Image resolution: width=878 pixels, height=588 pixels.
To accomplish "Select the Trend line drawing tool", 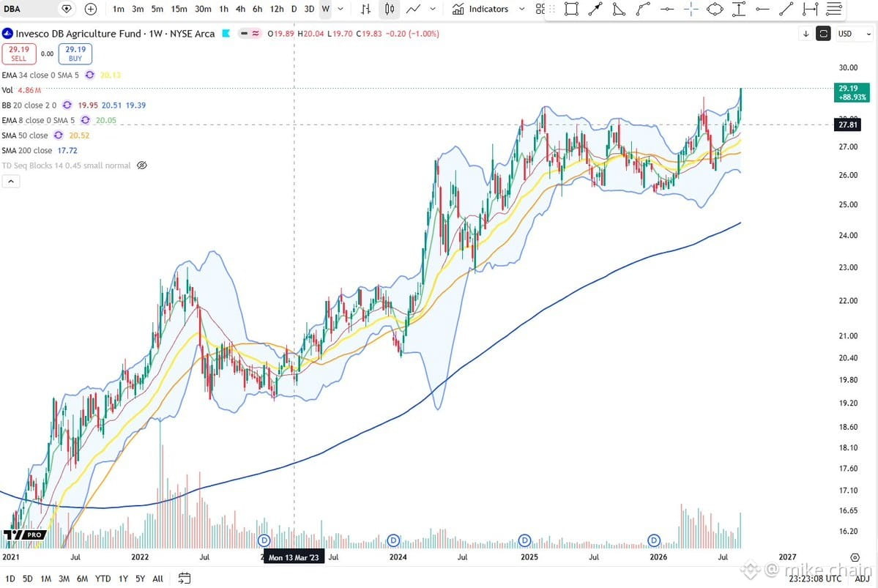I will 786,9.
